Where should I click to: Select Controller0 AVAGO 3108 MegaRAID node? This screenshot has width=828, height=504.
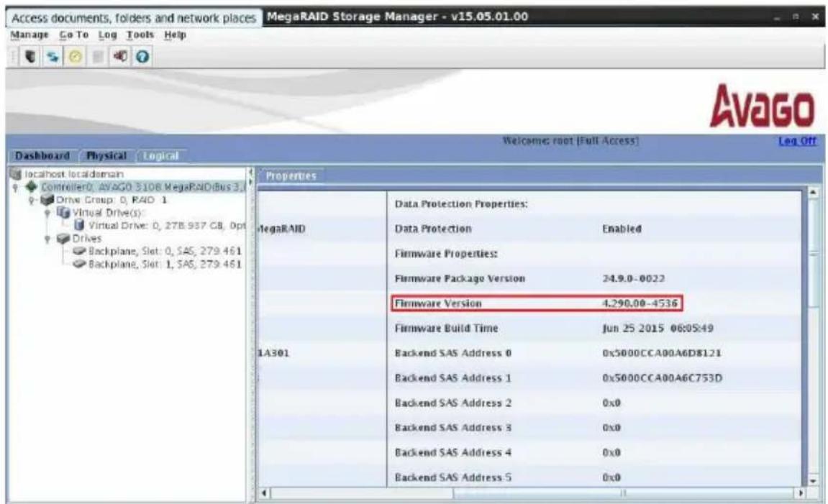[x=143, y=187]
